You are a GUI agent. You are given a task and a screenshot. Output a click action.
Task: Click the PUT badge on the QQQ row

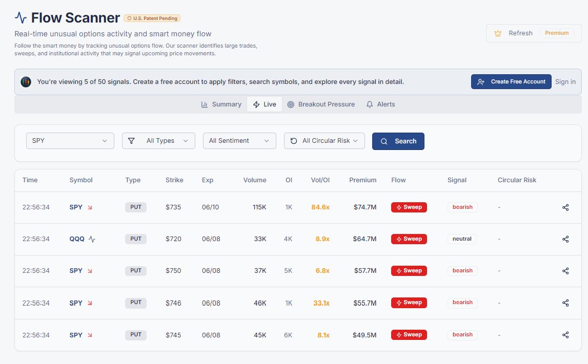pos(136,239)
